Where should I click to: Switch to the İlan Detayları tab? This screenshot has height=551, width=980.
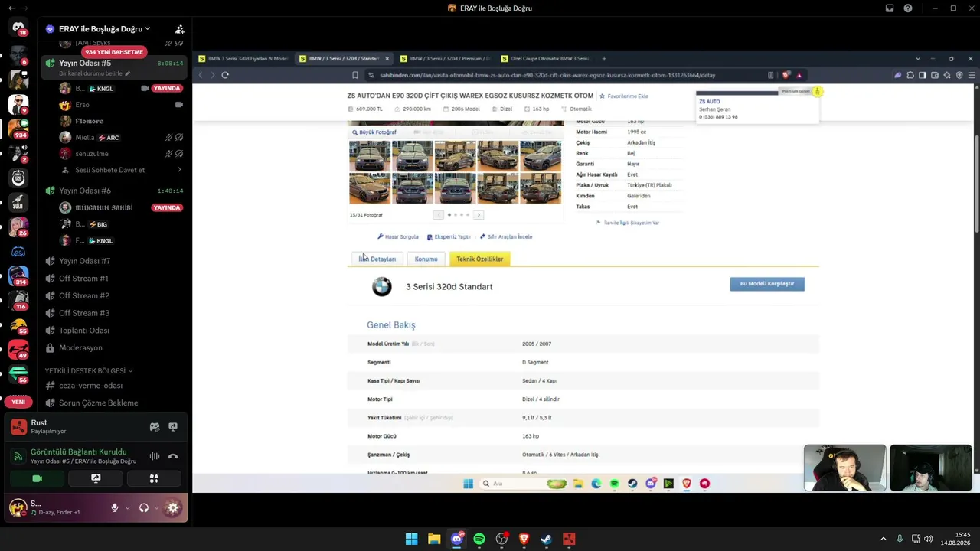(x=377, y=259)
